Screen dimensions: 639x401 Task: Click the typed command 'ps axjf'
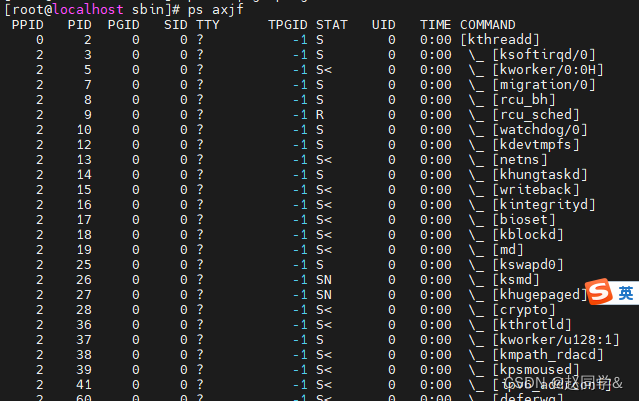tap(216, 9)
